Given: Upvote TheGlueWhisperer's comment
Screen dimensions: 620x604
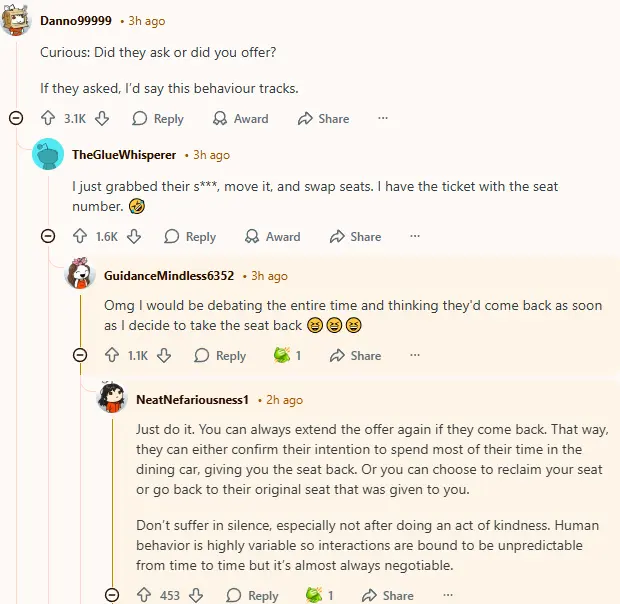Looking at the screenshot, I should tap(80, 237).
